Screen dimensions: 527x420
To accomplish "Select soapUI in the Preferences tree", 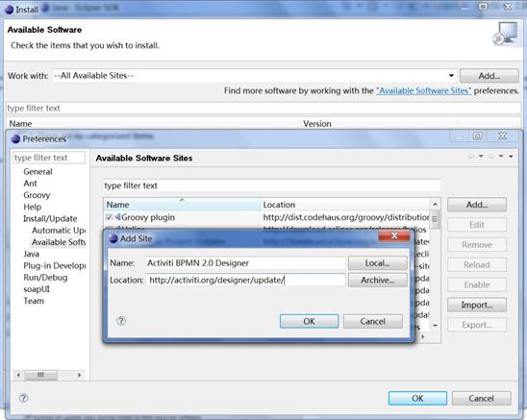I will pos(37,289).
